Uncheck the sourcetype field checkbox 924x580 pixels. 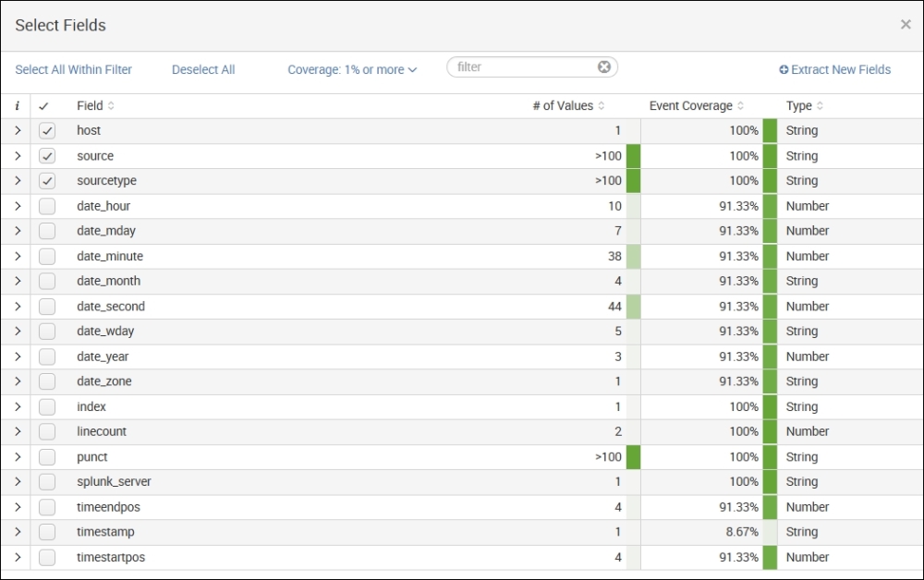(x=47, y=181)
